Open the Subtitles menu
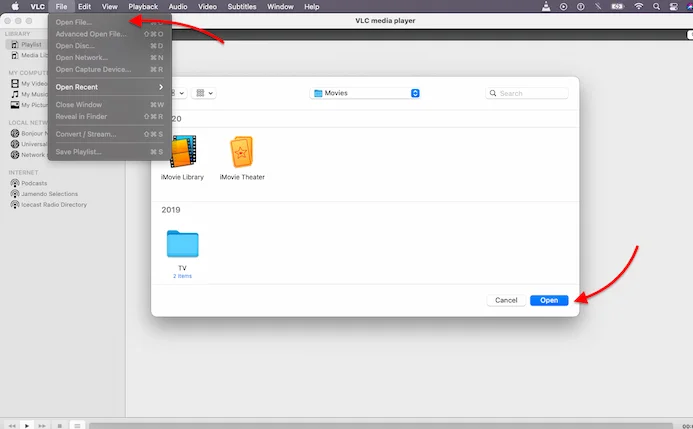 [x=242, y=7]
